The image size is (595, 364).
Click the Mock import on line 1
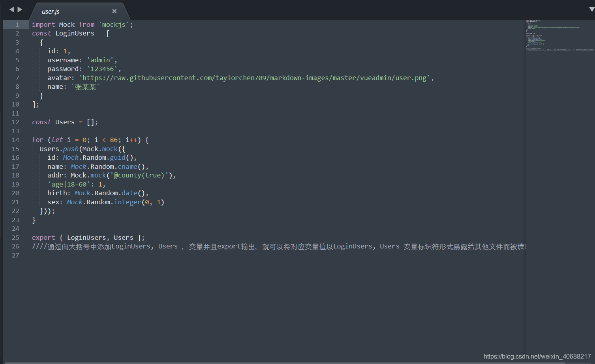[67, 24]
